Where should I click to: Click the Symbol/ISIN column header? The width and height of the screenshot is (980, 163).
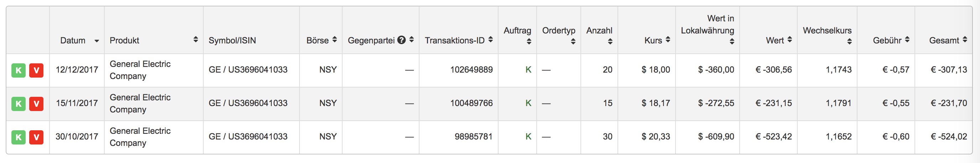click(232, 40)
